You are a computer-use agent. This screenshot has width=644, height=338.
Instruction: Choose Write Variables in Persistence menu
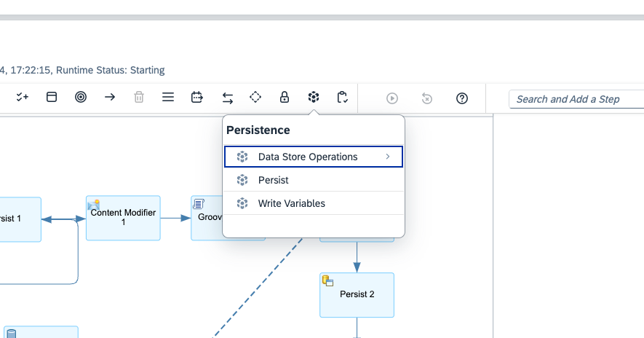291,203
